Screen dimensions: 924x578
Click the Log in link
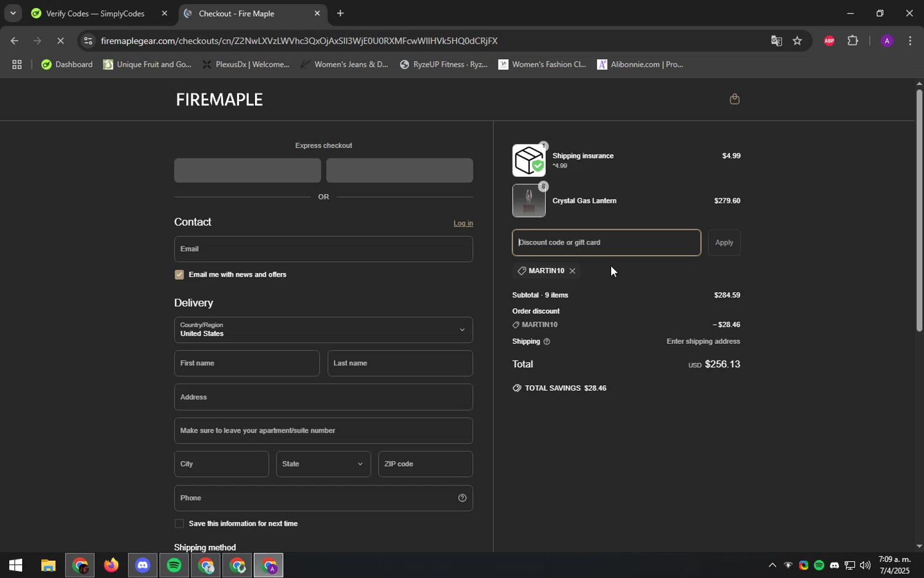(463, 224)
